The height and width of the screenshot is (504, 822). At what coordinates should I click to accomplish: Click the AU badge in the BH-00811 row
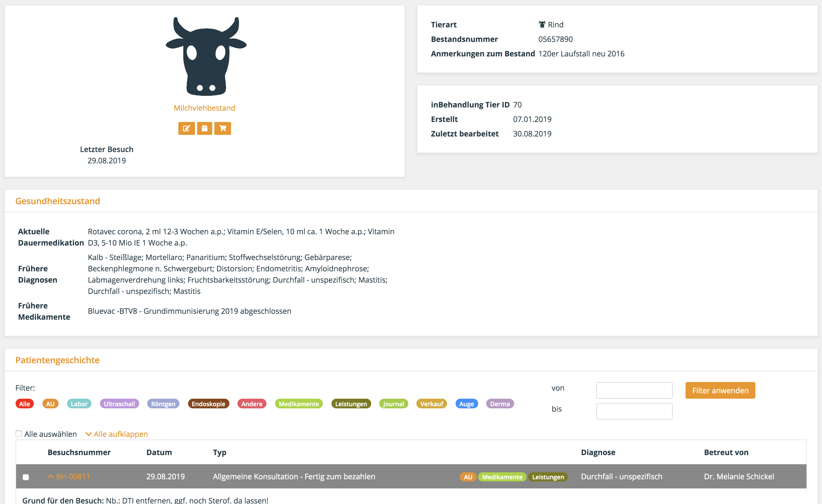coord(468,477)
